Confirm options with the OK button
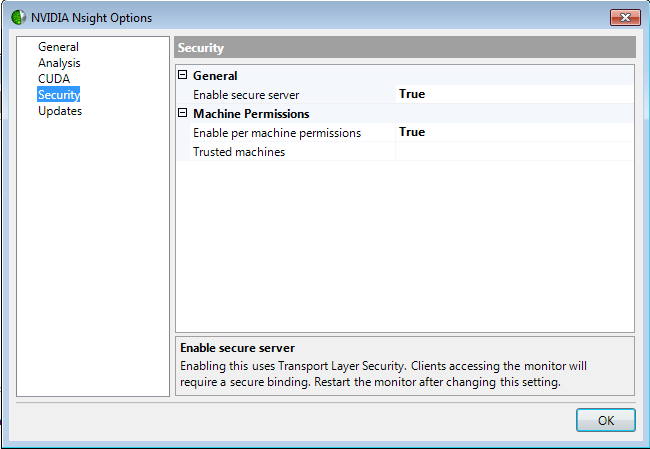The width and height of the screenshot is (650, 449). click(605, 420)
